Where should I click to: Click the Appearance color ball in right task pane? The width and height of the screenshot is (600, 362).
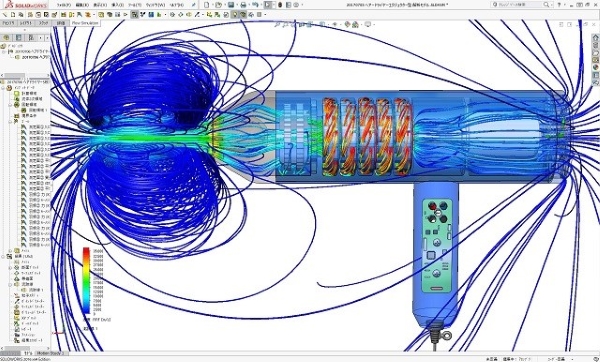pyautogui.click(x=595, y=67)
